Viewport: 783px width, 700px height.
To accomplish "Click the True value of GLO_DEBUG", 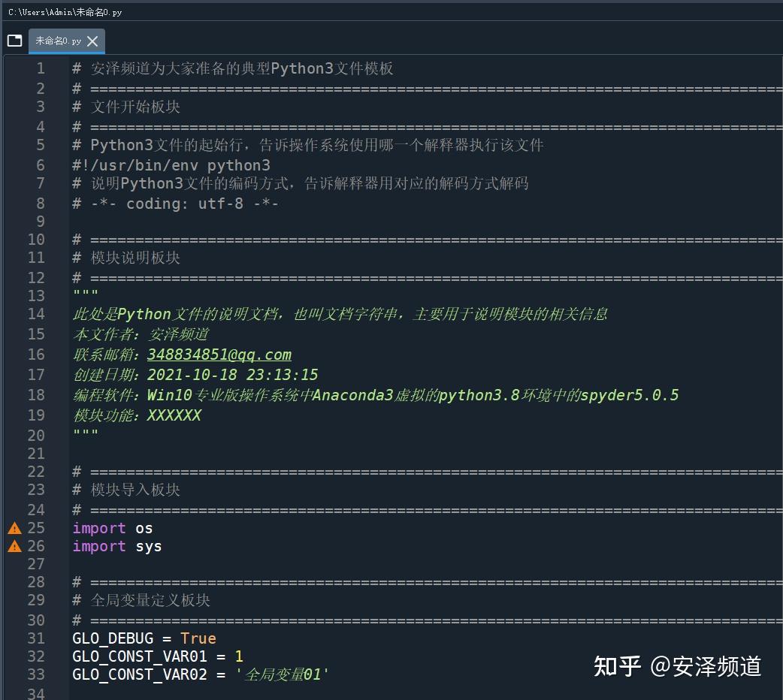I will point(198,638).
